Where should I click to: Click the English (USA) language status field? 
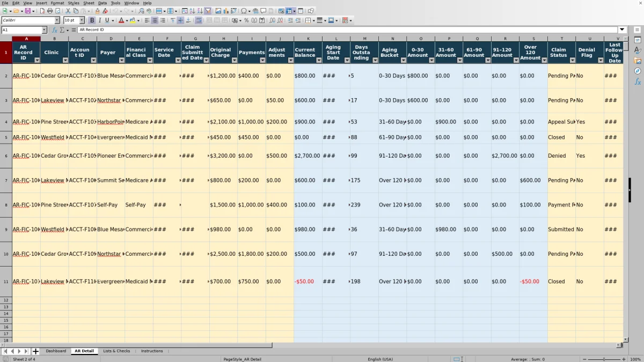point(380,359)
